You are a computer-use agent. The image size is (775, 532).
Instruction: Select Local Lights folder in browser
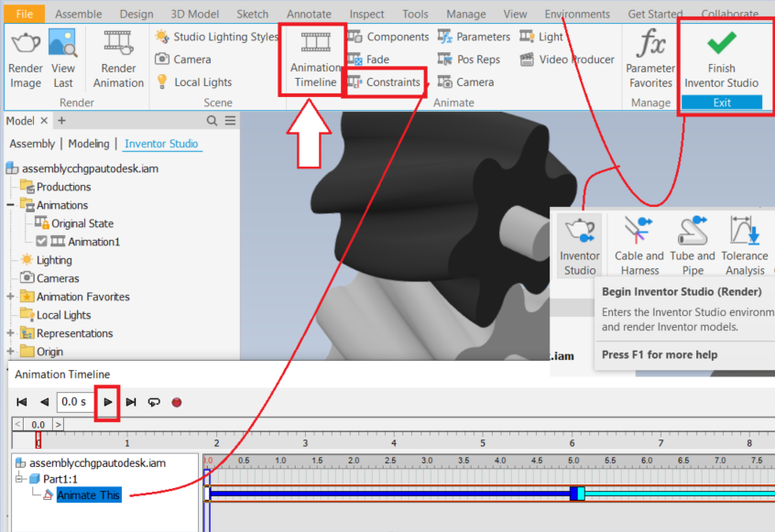[55, 315]
